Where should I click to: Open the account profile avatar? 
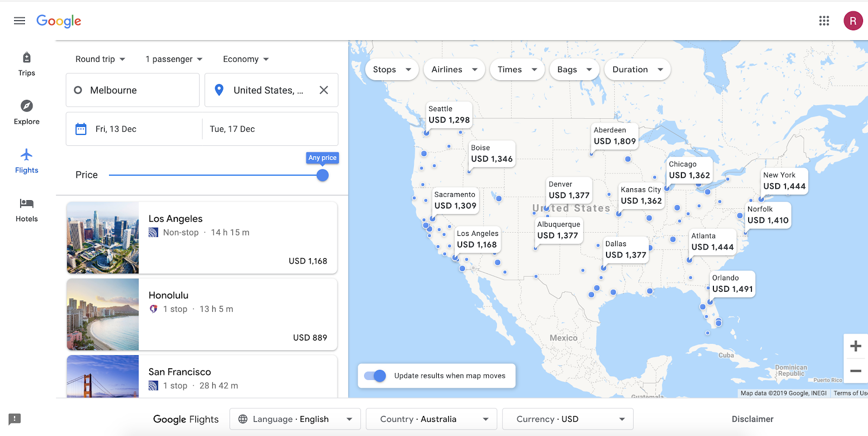pos(853,21)
